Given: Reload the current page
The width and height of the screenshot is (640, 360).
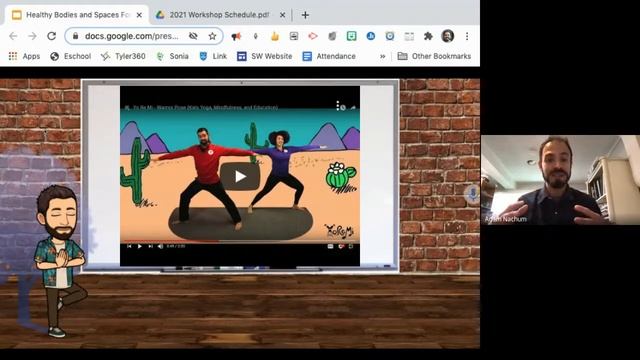Looking at the screenshot, I should click(x=51, y=36).
